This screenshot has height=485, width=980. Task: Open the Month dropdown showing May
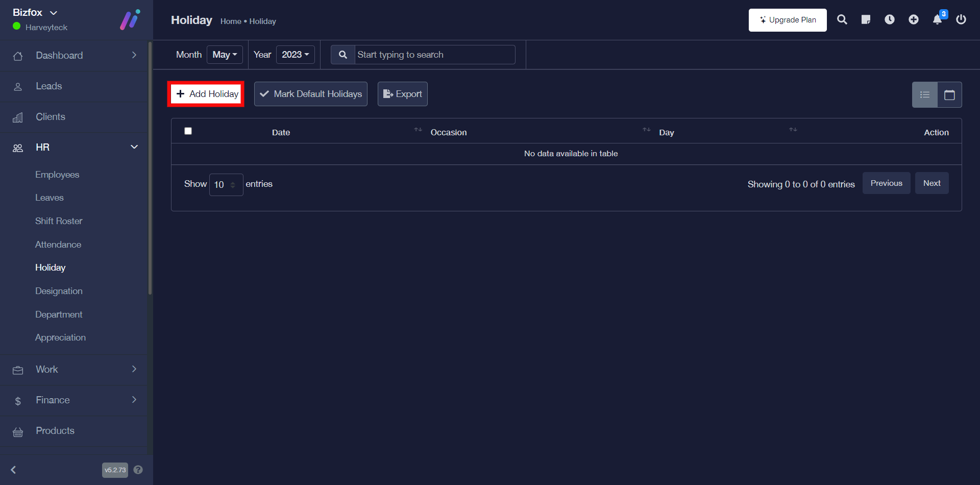tap(225, 55)
